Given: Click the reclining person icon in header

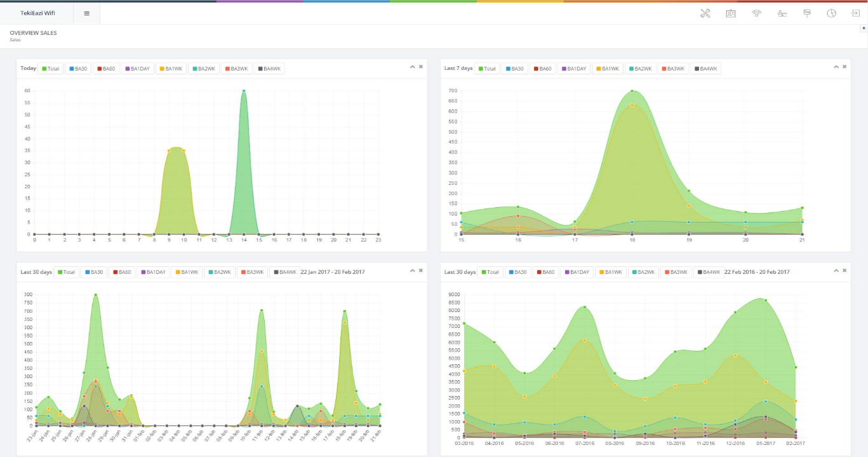Looking at the screenshot, I should click(782, 13).
